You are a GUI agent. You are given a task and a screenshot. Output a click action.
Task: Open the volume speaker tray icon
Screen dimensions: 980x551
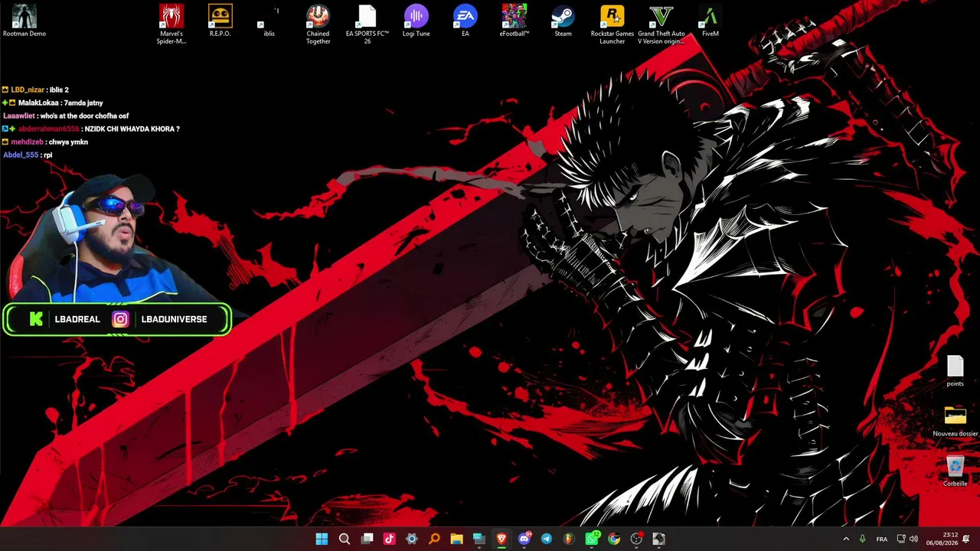[x=913, y=539]
